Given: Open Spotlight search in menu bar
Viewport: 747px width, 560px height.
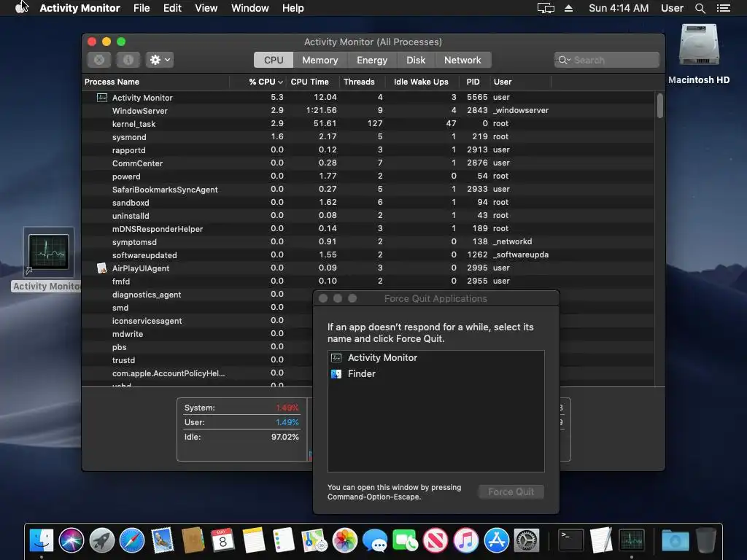Looking at the screenshot, I should tap(700, 8).
